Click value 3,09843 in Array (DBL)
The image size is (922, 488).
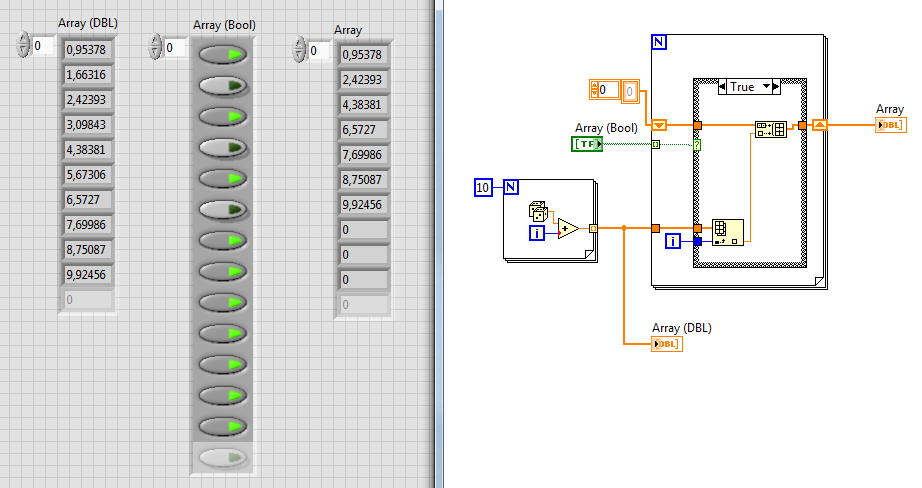click(87, 125)
